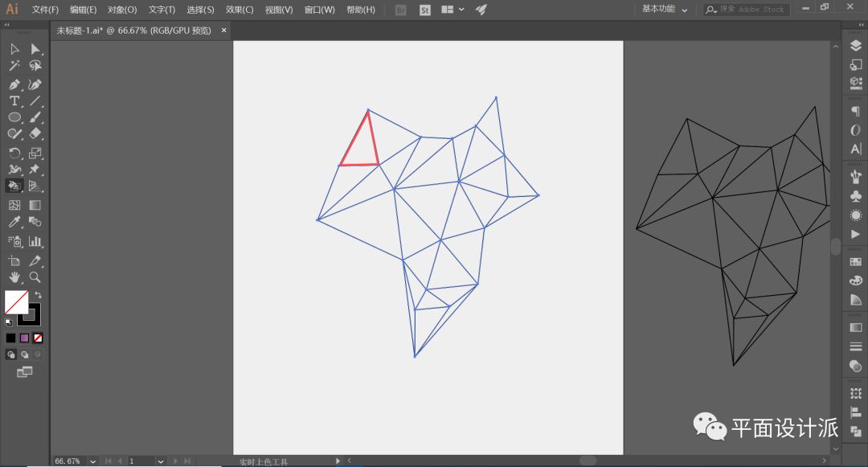Select the Pen tool
868x467 pixels.
click(14, 84)
